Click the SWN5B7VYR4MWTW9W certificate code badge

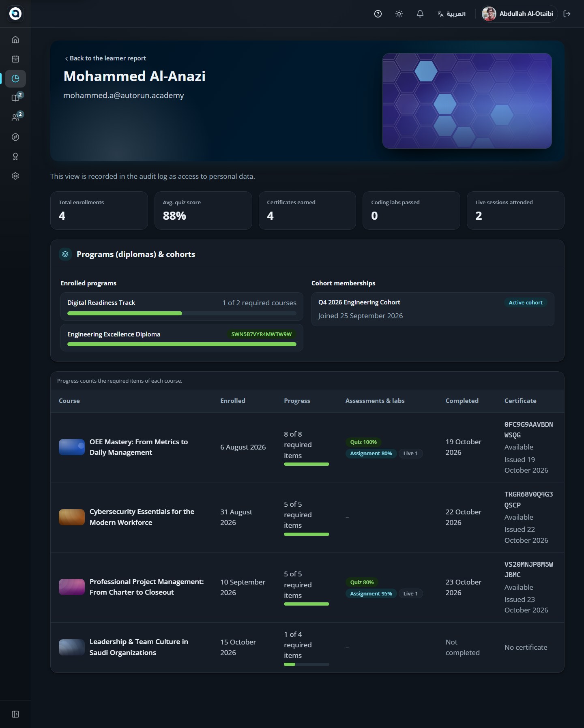pos(262,334)
